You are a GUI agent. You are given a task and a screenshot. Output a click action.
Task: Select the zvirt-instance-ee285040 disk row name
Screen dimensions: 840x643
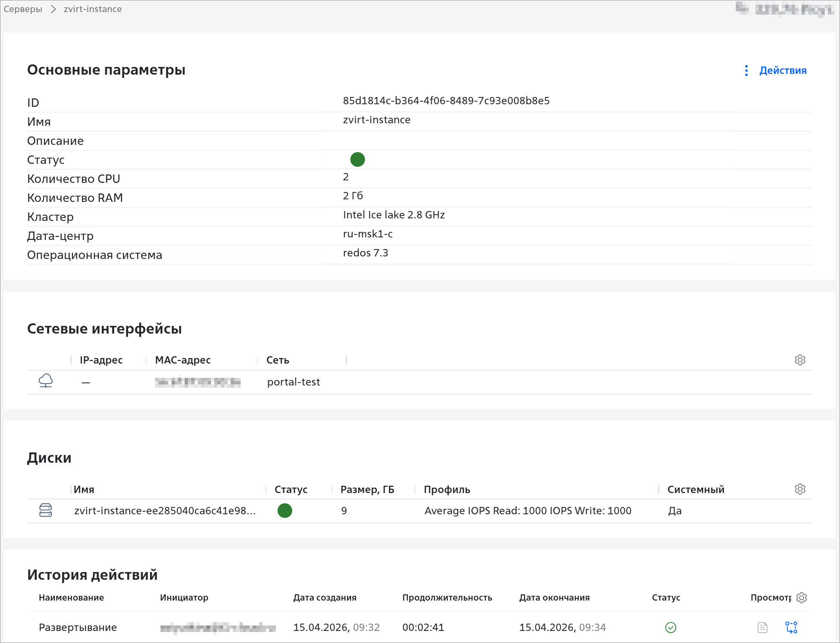(x=165, y=511)
